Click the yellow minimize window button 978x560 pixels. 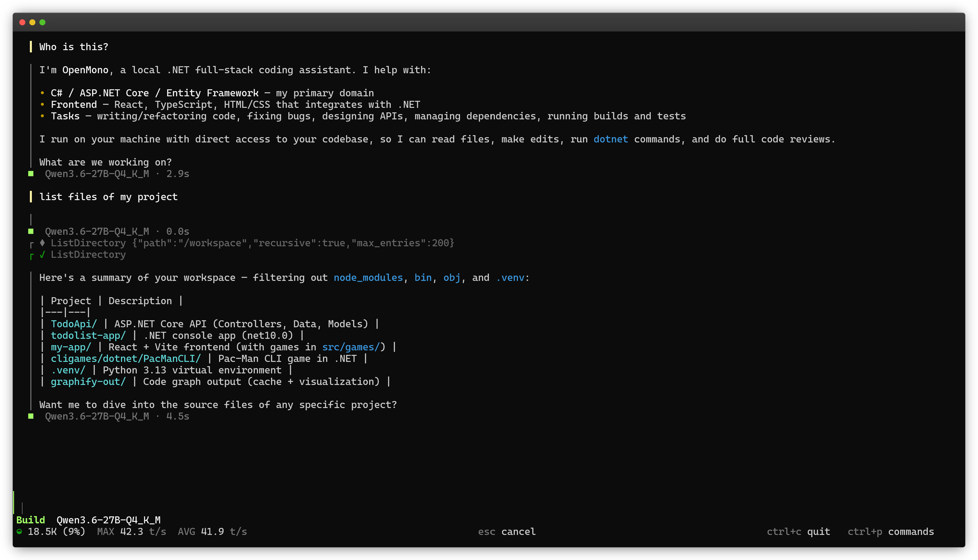pyautogui.click(x=32, y=22)
